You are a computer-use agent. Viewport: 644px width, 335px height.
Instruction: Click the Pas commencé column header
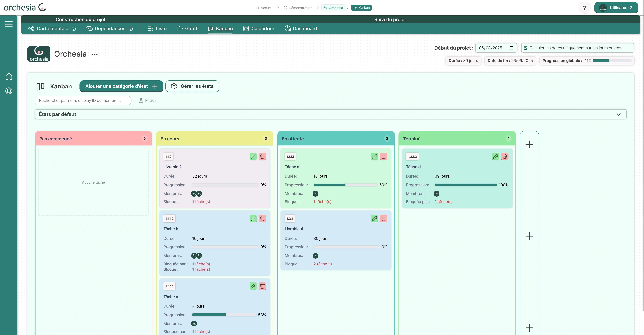click(x=93, y=139)
